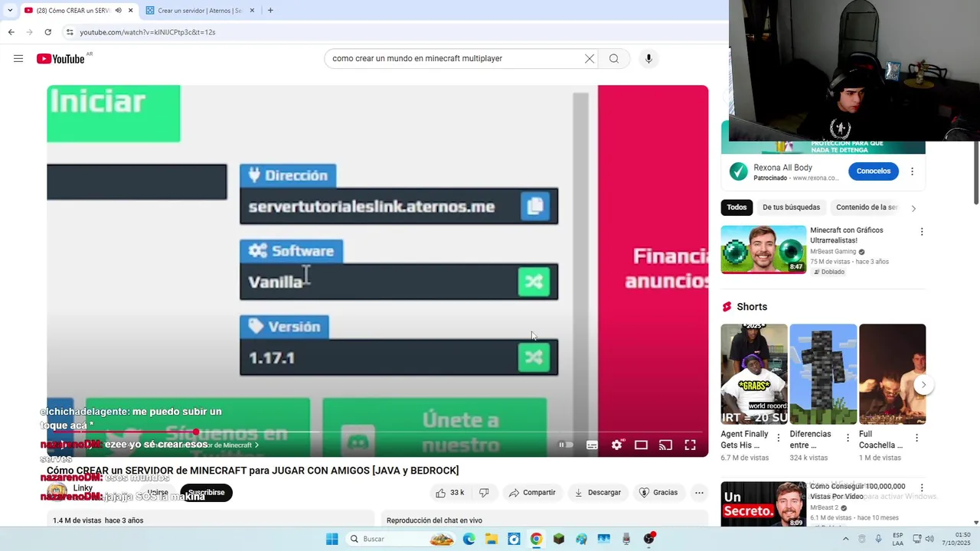Open OBS Studio from the taskbar
This screenshot has width=980, height=551.
pyautogui.click(x=649, y=539)
